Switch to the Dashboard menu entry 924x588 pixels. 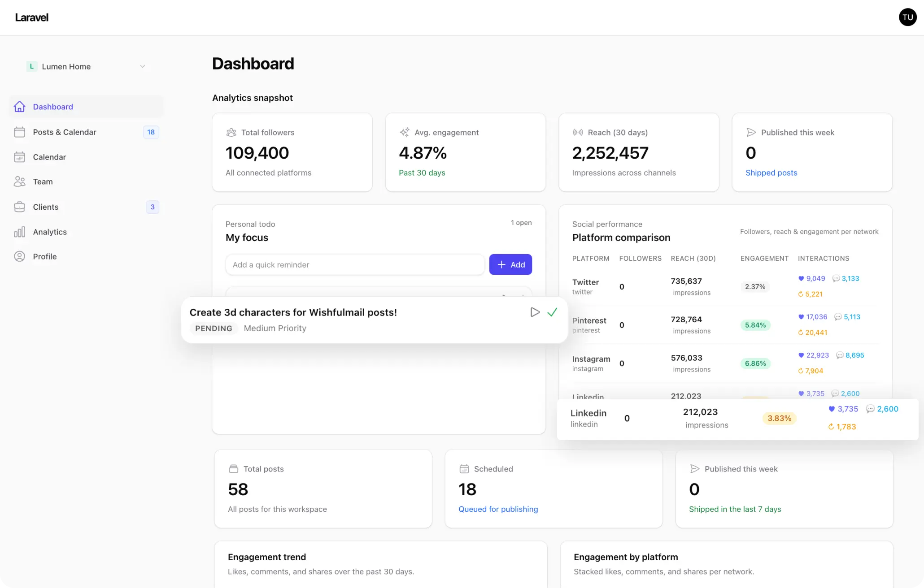[53, 107]
